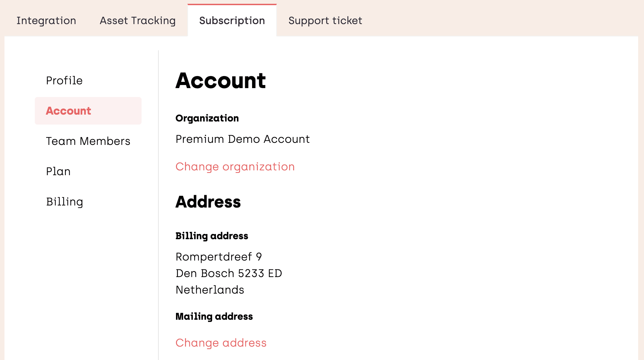Go to the Support ticket tab

pyautogui.click(x=325, y=21)
